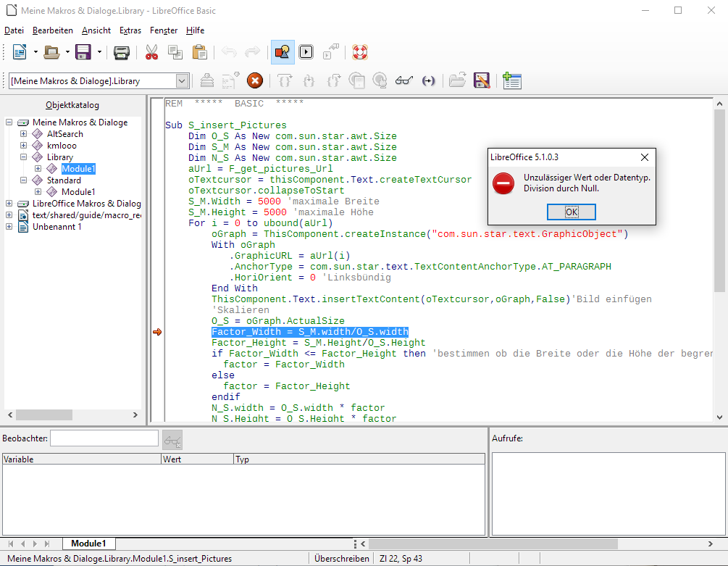Click the Beobachter watch input field
This screenshot has width=728, height=566.
click(x=104, y=438)
